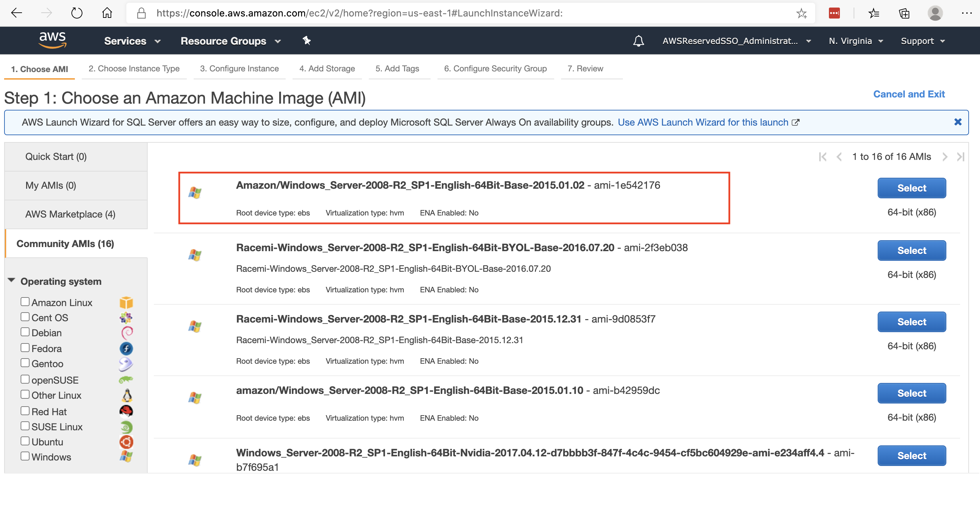Open the red extension icon in toolbar
The width and height of the screenshot is (980, 514).
(x=834, y=13)
